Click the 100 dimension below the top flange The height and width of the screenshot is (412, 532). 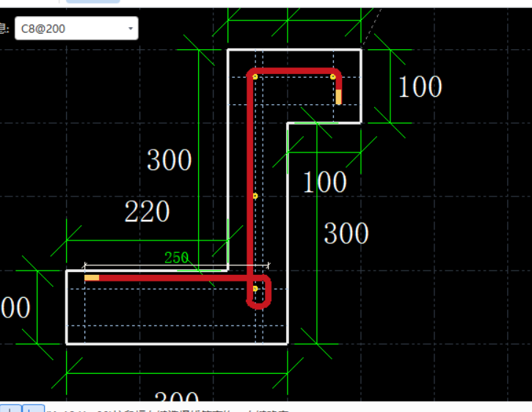tap(324, 182)
